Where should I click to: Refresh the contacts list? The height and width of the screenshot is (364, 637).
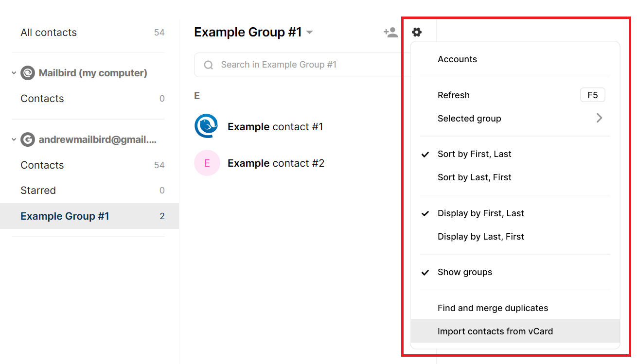coord(454,95)
